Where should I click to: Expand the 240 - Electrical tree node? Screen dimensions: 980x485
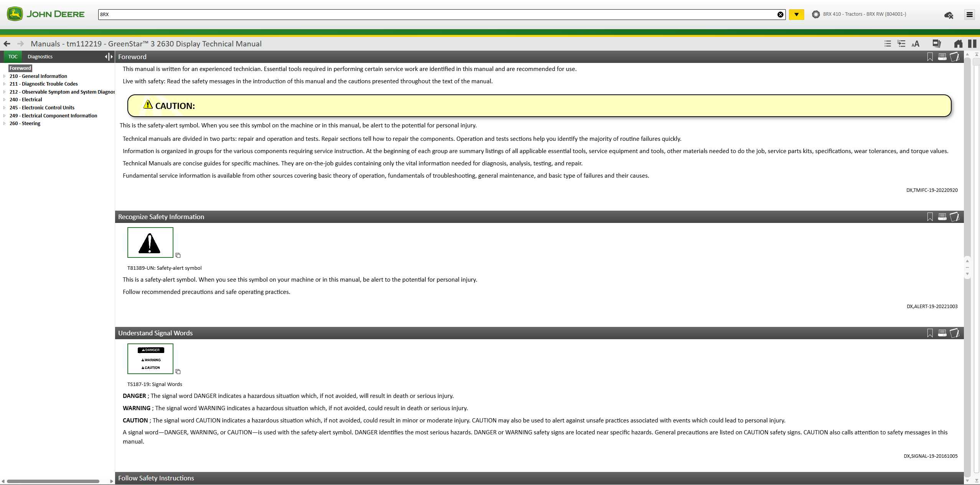click(x=4, y=100)
